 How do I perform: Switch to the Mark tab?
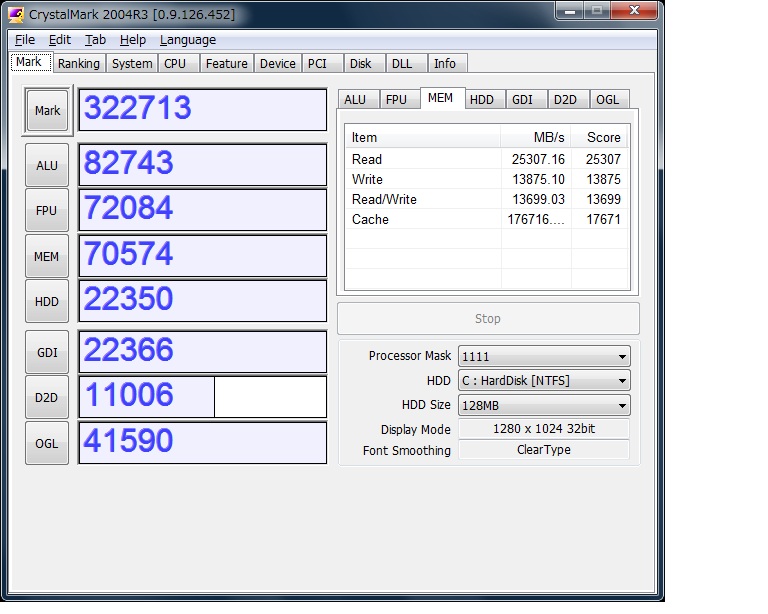(30, 62)
